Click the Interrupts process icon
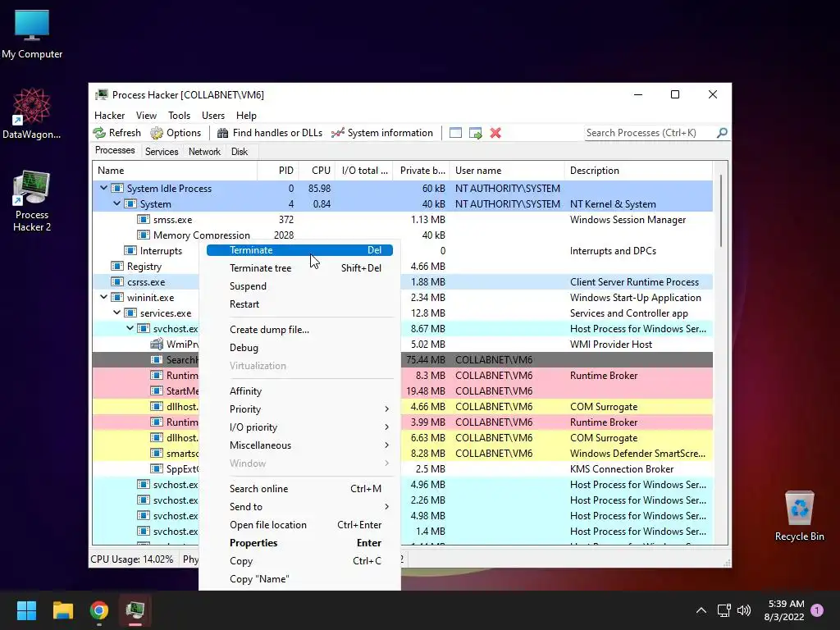Image resolution: width=840 pixels, height=630 pixels. pyautogui.click(x=130, y=251)
